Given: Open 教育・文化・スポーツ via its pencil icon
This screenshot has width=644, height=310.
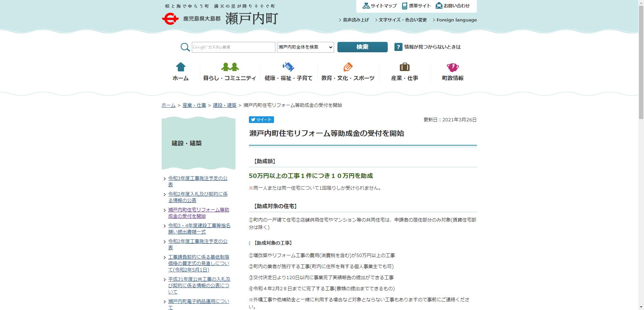Looking at the screenshot, I should (x=348, y=67).
